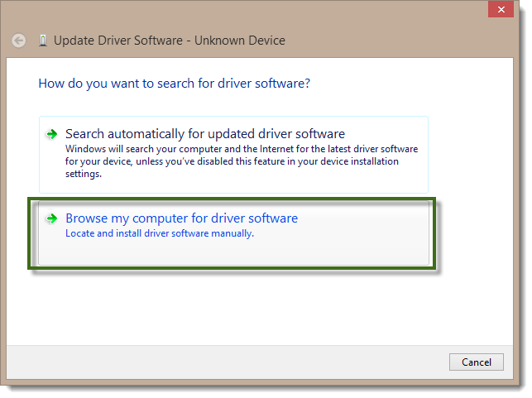The width and height of the screenshot is (532, 398).
Task: Choose Browse my computer for driver software
Action: point(181,218)
